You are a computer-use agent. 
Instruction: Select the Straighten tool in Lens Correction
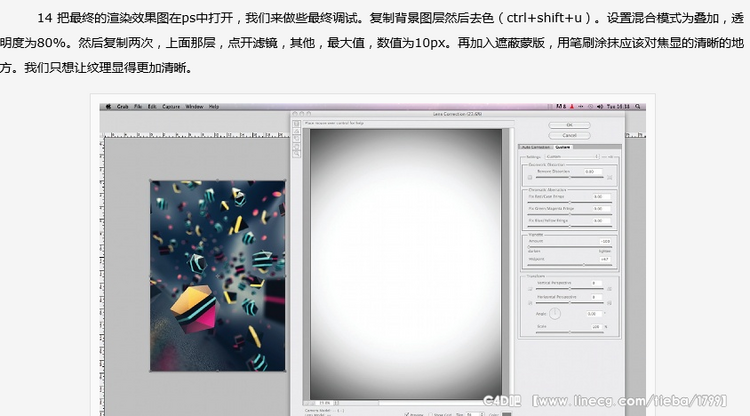(x=296, y=131)
